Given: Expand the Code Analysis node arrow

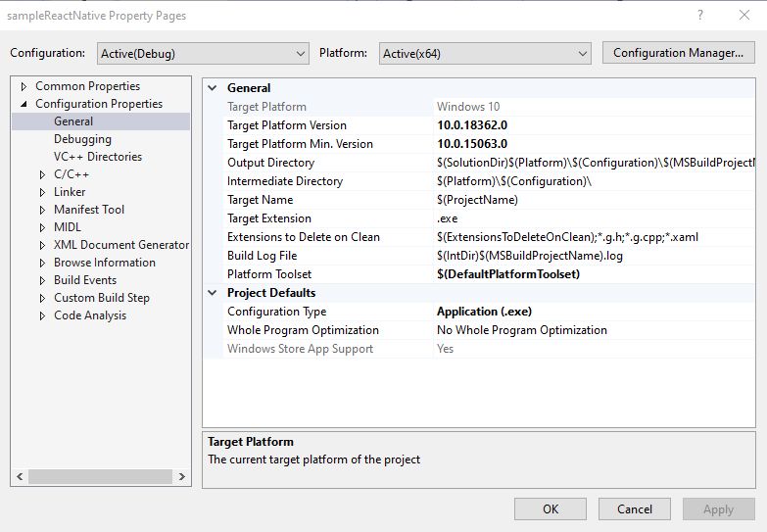Looking at the screenshot, I should pos(42,315).
